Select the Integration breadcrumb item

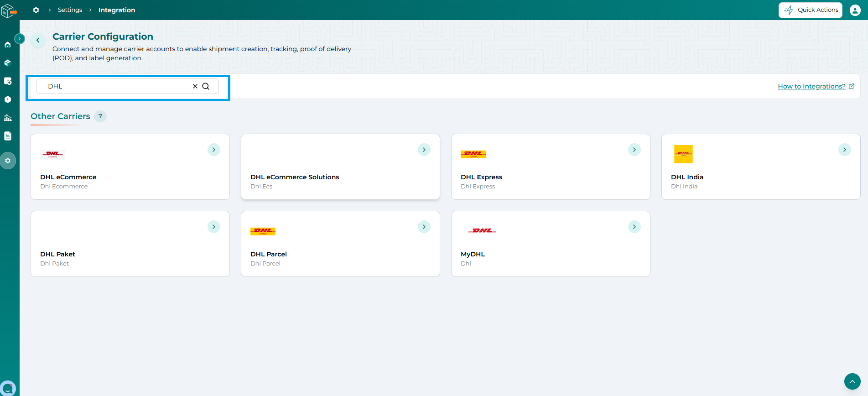tap(117, 10)
